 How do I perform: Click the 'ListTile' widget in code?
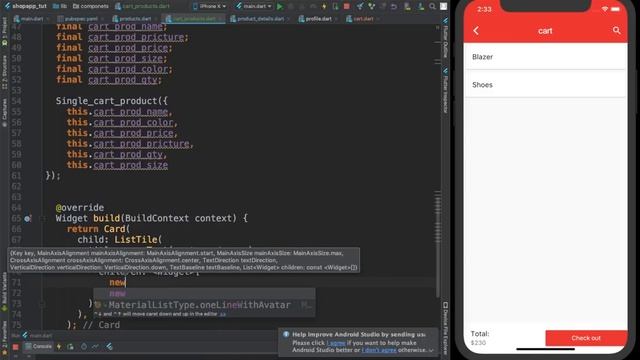click(136, 240)
